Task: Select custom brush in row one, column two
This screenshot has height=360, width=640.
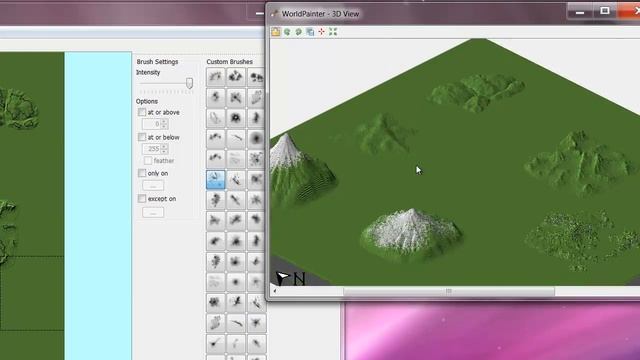Action: 236,77
